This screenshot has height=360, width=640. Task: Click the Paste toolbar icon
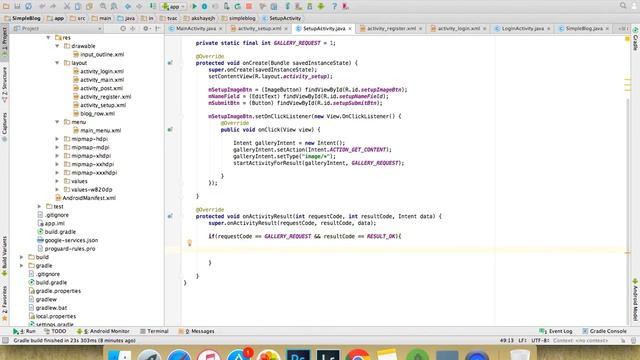click(x=89, y=6)
